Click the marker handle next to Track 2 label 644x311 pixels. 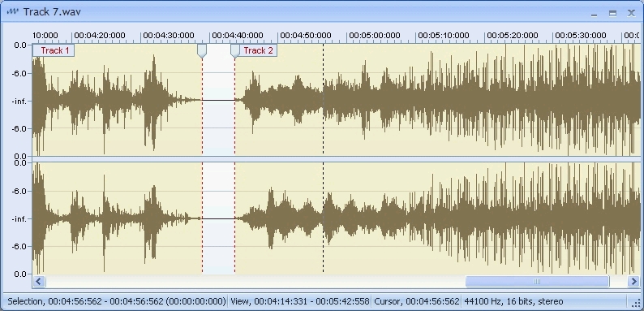[234, 51]
